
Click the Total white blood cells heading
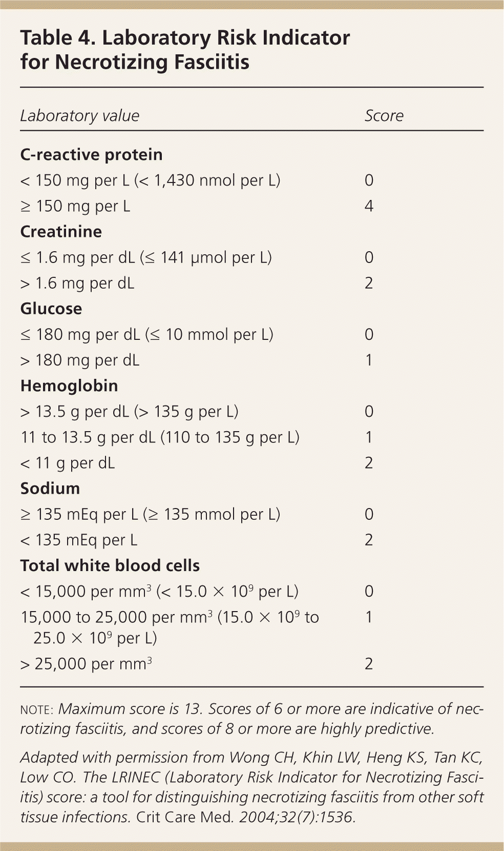point(110,565)
